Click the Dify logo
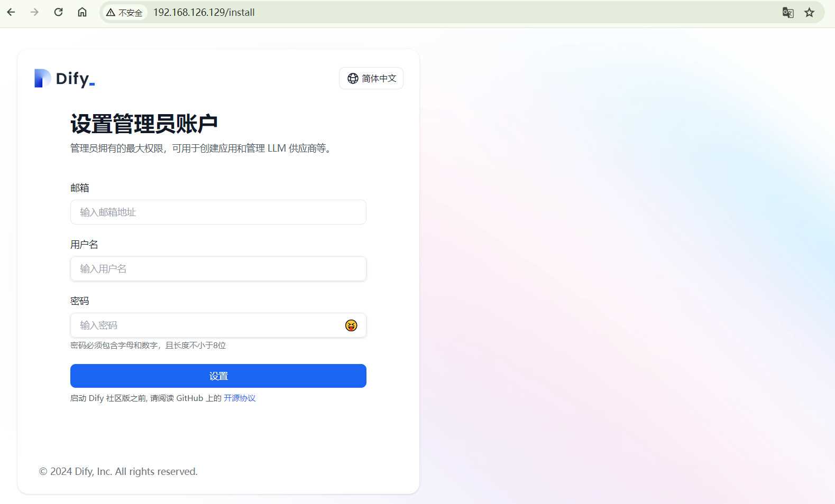Screen dimensions: 835x504 click(x=65, y=78)
